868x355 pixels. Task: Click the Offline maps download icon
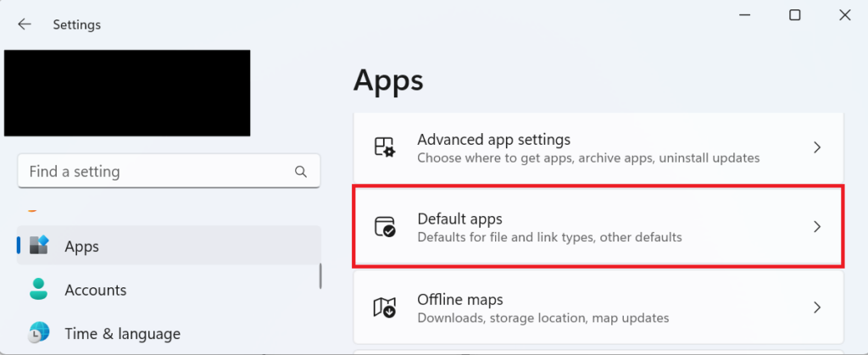point(385,308)
